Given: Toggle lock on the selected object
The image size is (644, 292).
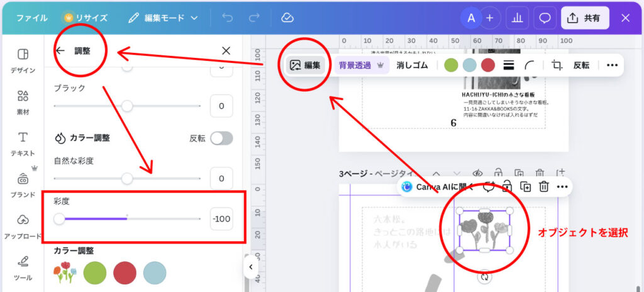Looking at the screenshot, I should (x=507, y=186).
